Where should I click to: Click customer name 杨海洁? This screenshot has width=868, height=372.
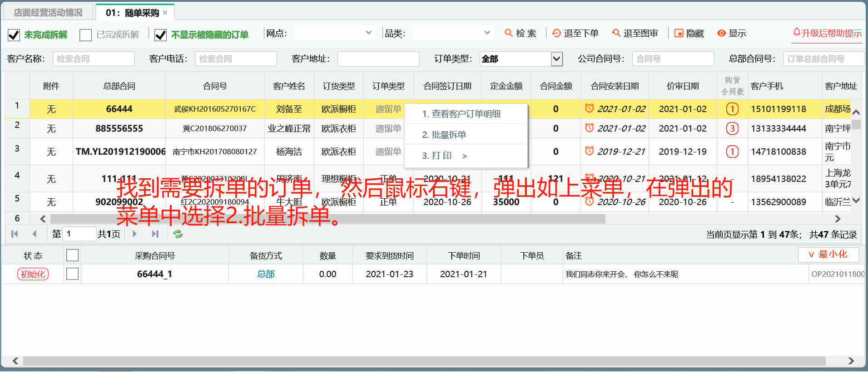click(x=289, y=152)
